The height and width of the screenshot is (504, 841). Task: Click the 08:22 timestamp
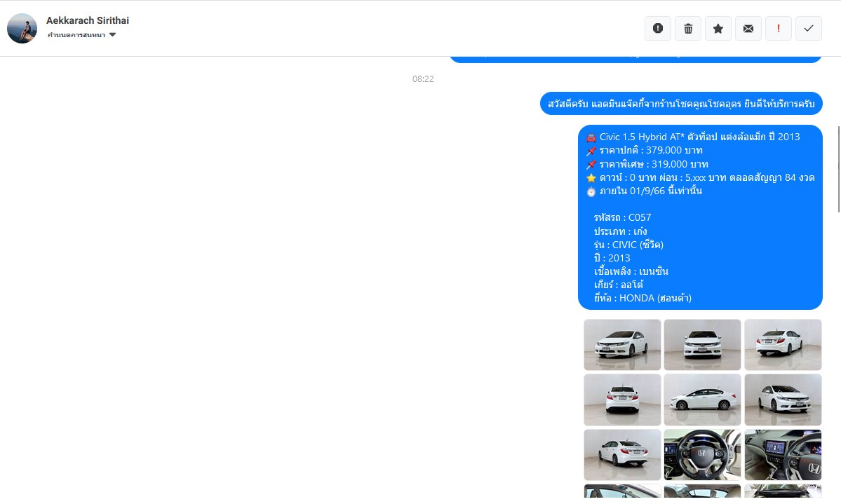[423, 79]
